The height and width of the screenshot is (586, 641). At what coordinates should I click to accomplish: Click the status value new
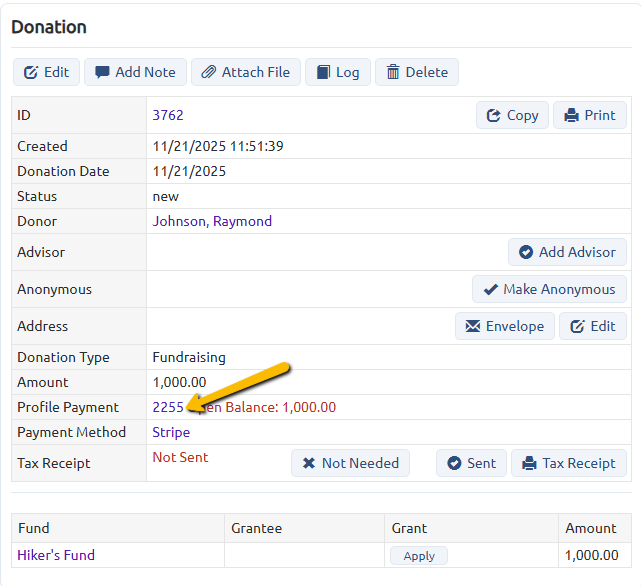[x=166, y=197]
